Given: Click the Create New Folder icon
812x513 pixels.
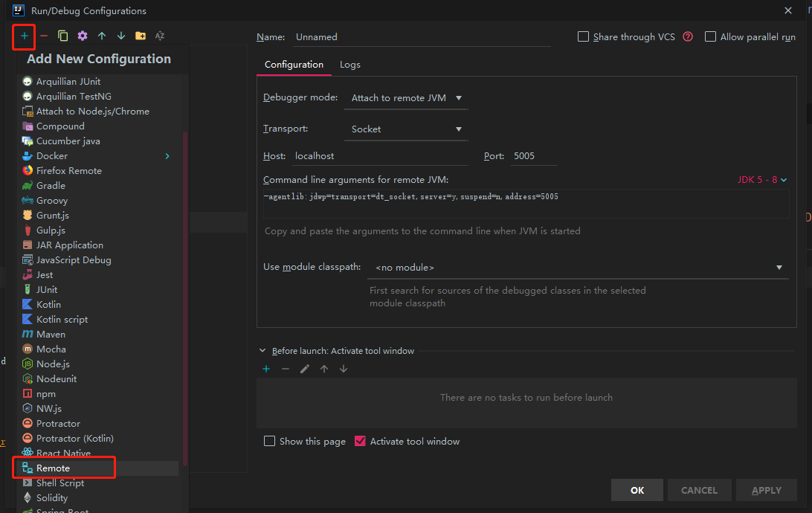Looking at the screenshot, I should tap(141, 36).
